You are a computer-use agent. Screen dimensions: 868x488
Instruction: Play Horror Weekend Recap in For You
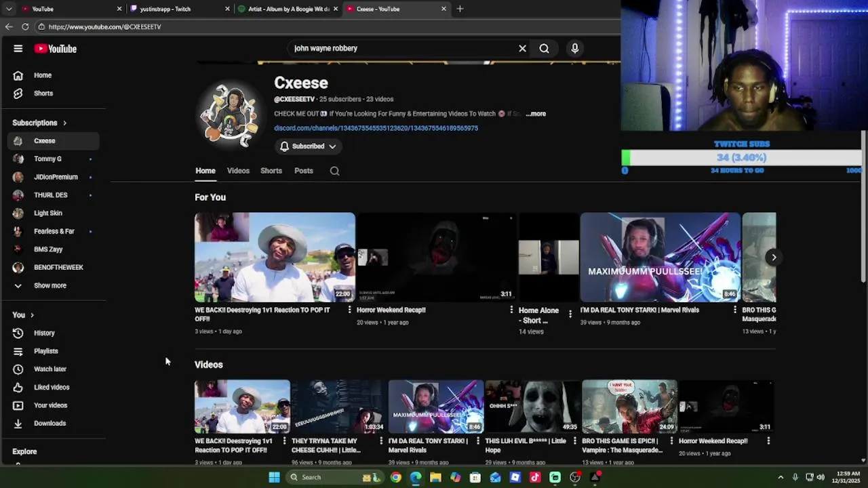[x=437, y=258]
